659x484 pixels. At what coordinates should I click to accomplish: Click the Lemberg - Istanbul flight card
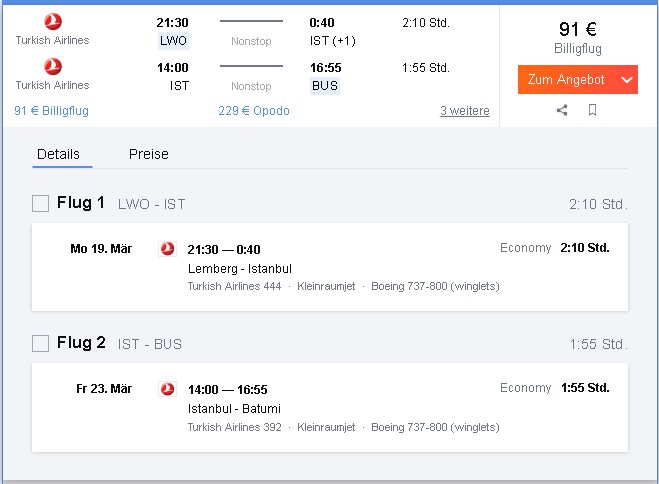[x=330, y=267]
